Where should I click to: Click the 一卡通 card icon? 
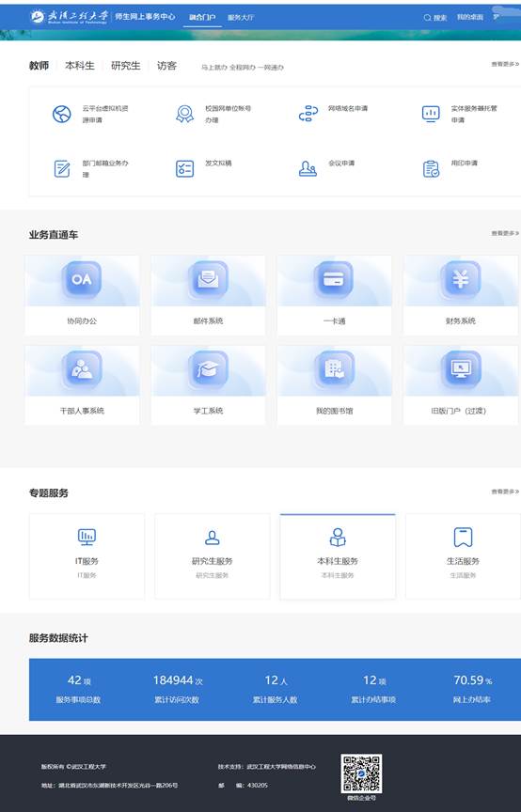pos(335,280)
